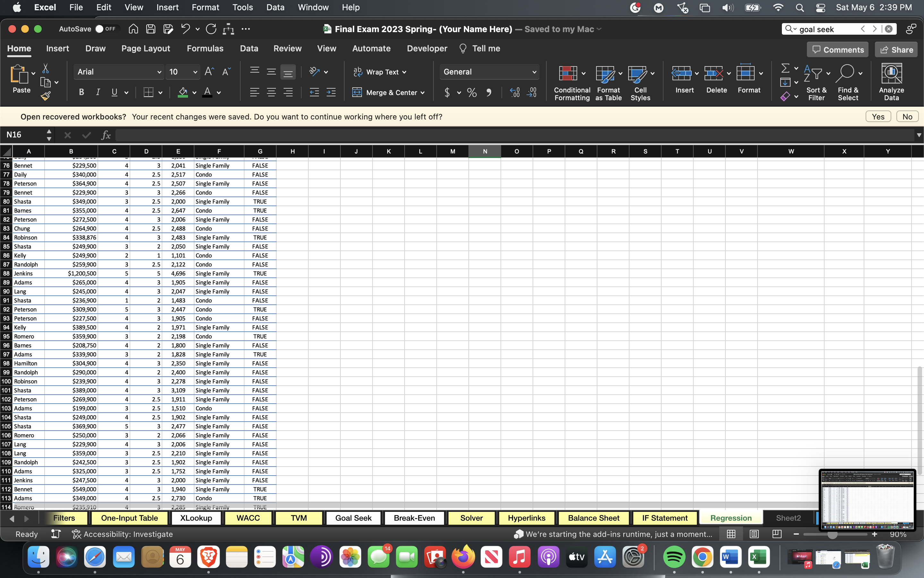
Task: Click Page Break Preview icon in status bar
Action: [x=777, y=534]
